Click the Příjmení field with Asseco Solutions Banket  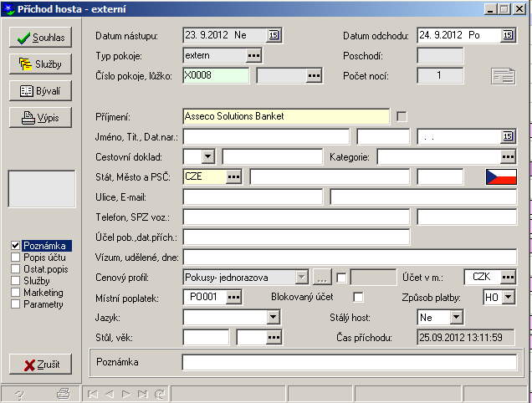click(x=286, y=116)
